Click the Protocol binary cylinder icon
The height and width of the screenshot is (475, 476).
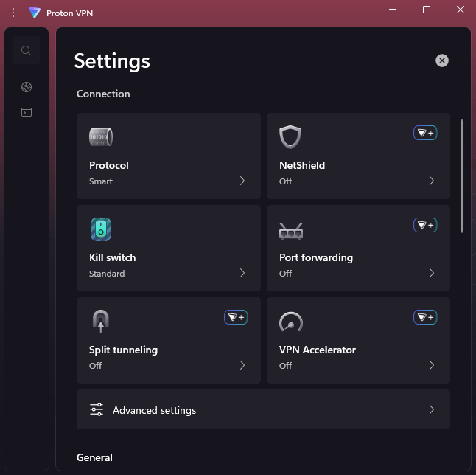point(101,137)
